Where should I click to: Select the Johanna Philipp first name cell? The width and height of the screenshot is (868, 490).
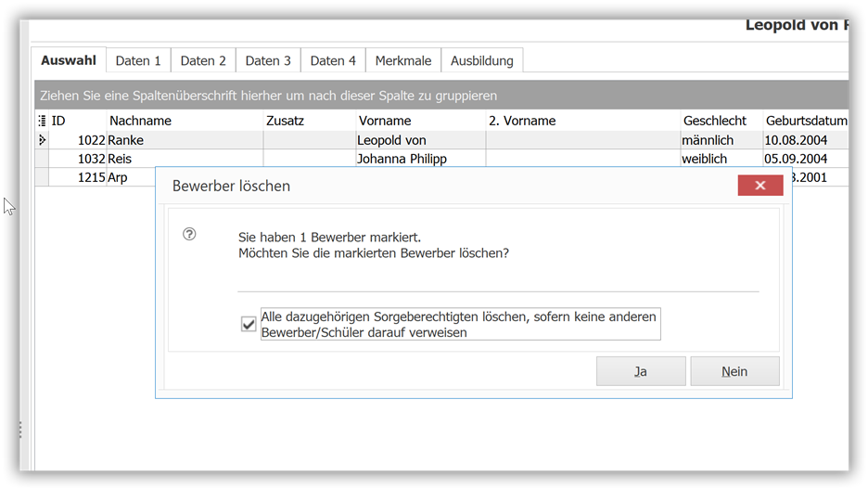pos(421,159)
